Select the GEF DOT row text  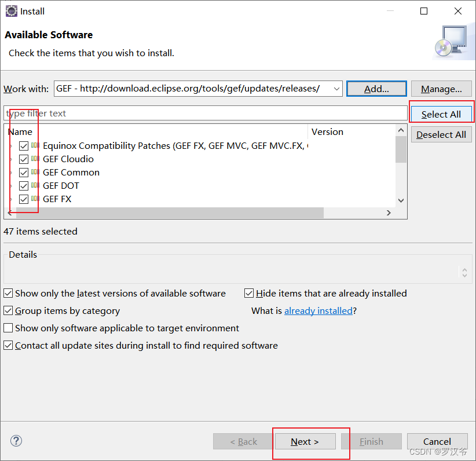[x=61, y=185]
